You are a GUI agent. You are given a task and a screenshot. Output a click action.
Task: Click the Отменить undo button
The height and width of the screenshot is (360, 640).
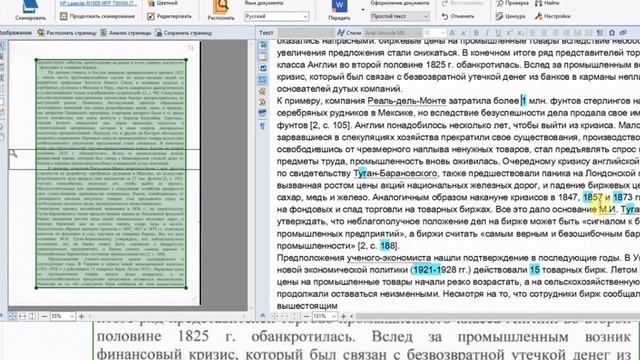458,16
